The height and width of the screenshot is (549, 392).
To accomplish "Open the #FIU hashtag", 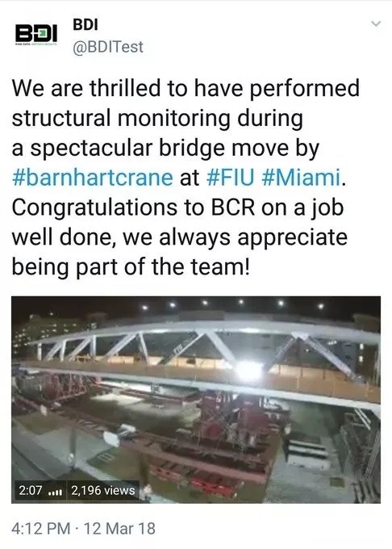I will pyautogui.click(x=231, y=177).
